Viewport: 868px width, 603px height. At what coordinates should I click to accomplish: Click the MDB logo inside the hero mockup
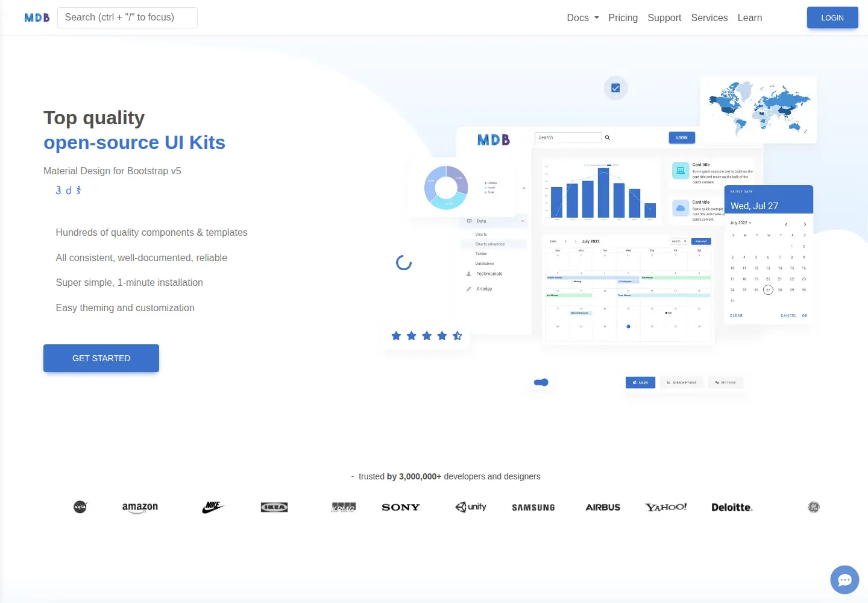point(494,140)
